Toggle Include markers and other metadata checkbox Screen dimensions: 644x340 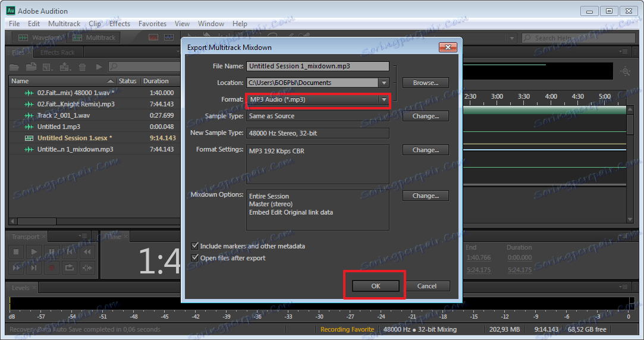pos(195,246)
